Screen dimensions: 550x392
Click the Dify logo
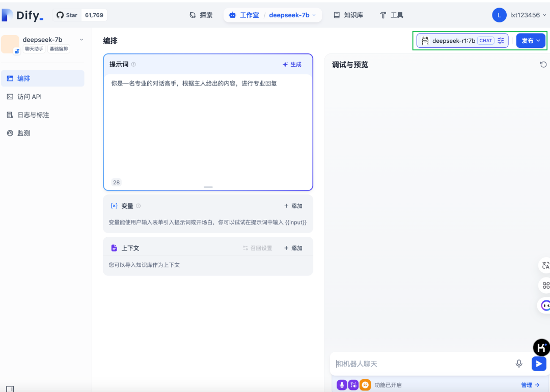pos(22,15)
